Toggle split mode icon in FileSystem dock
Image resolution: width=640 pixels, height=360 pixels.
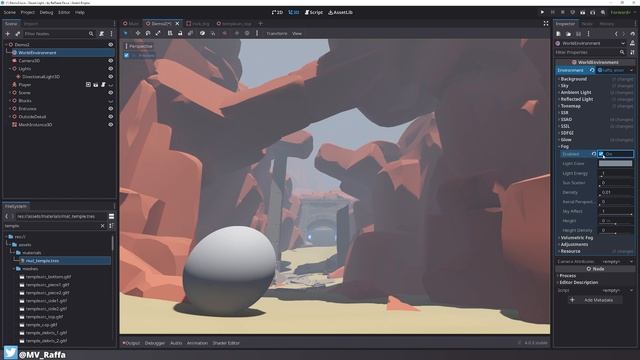[x=111, y=216]
